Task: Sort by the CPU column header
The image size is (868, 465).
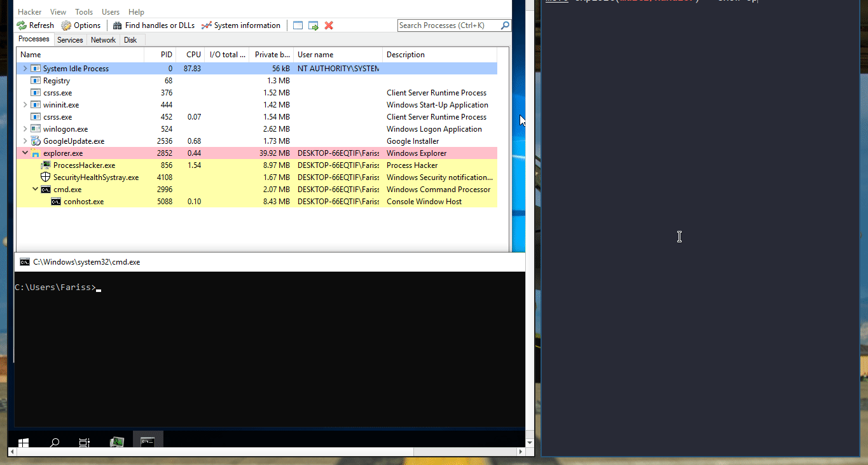Action: [x=190, y=55]
